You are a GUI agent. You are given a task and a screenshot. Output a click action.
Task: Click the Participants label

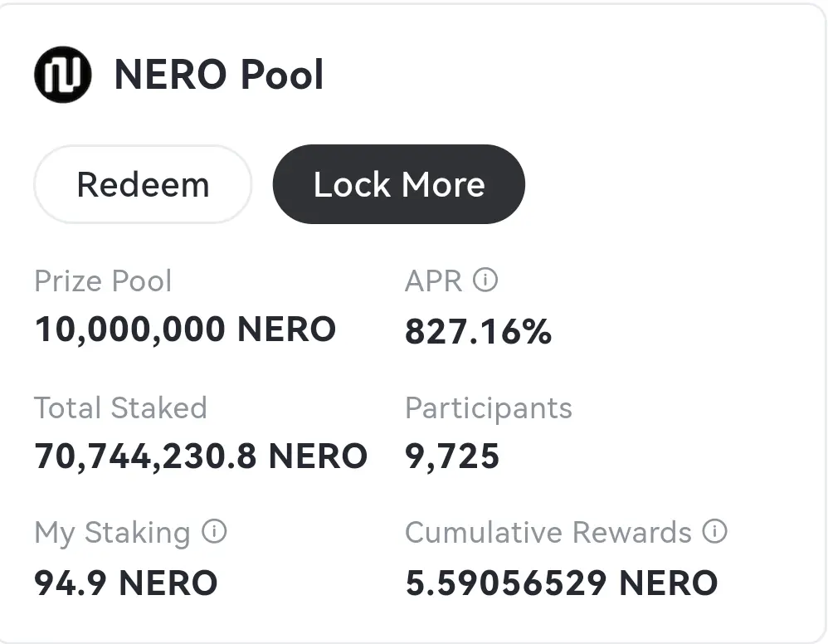pos(489,409)
